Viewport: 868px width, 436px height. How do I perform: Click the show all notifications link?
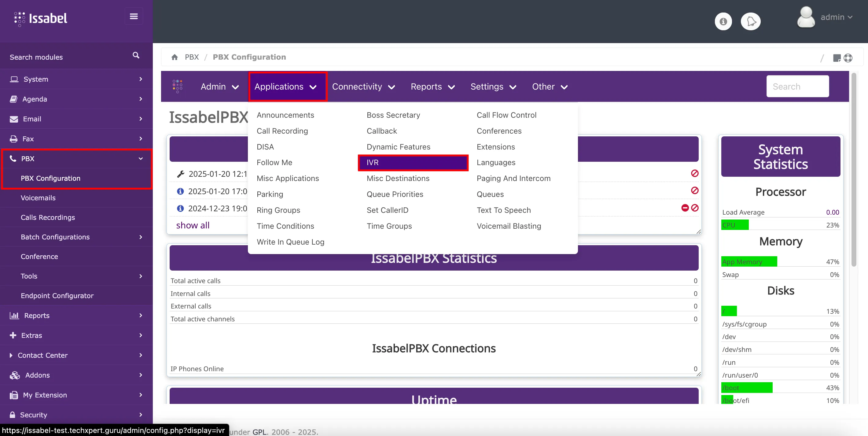coord(193,225)
